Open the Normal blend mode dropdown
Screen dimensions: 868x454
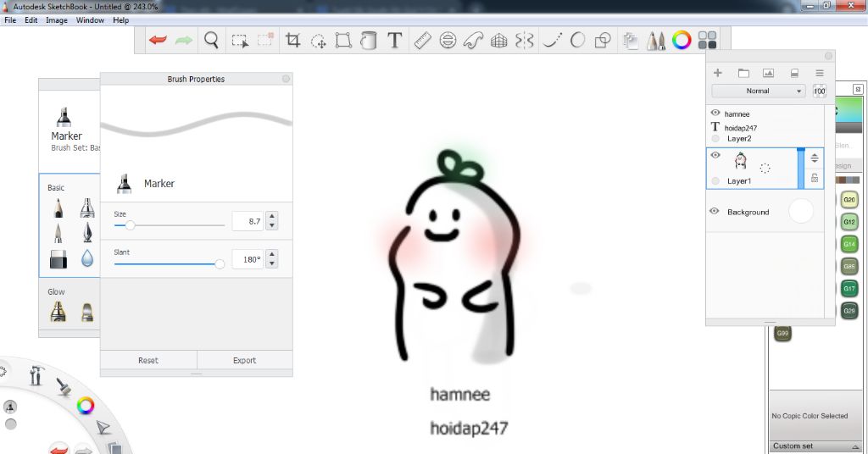point(758,91)
